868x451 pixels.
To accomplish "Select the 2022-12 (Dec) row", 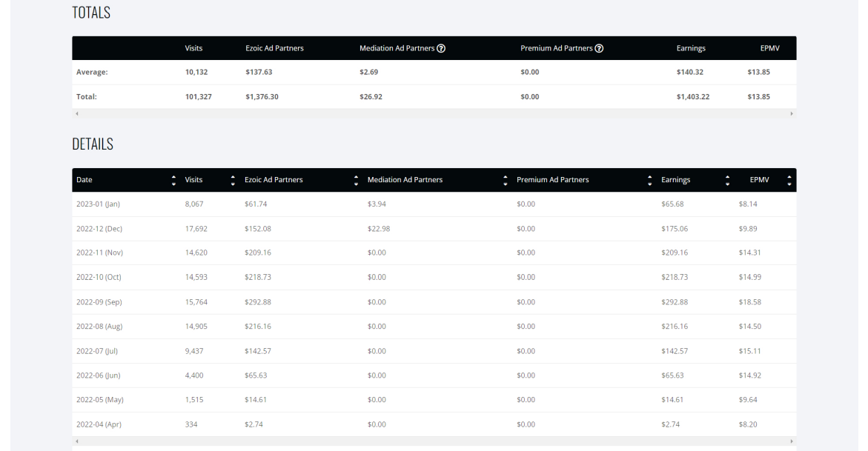I will 434,229.
